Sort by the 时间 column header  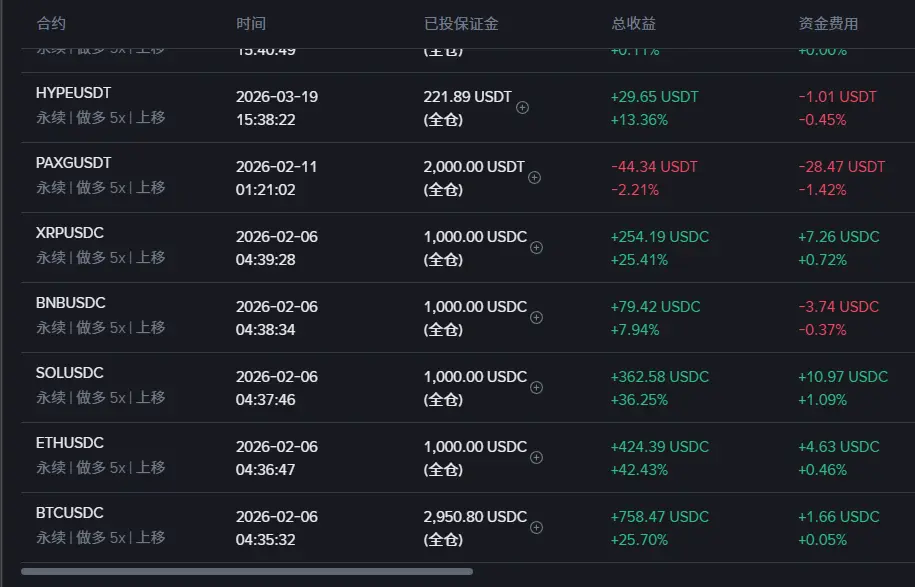pos(251,23)
